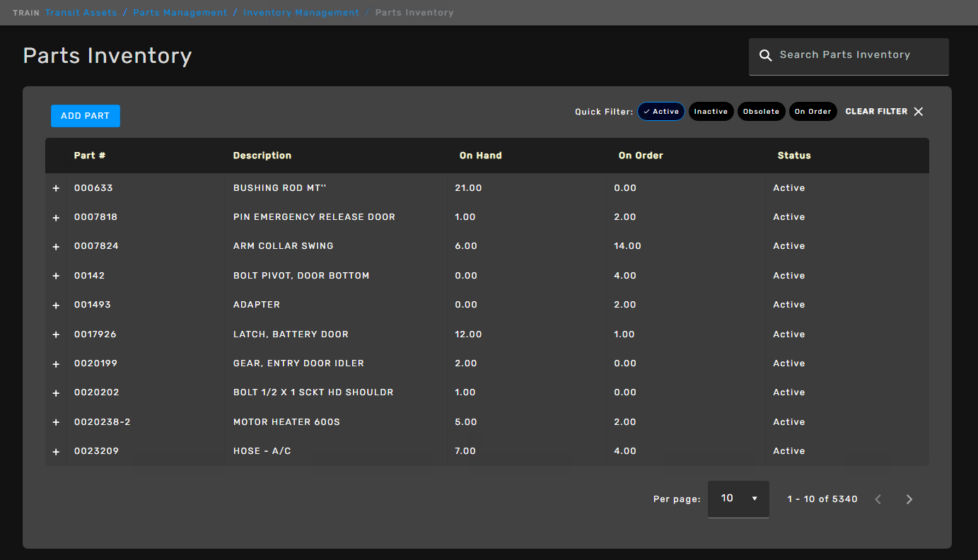Go to previous page arrow
978x560 pixels.
pyautogui.click(x=878, y=499)
